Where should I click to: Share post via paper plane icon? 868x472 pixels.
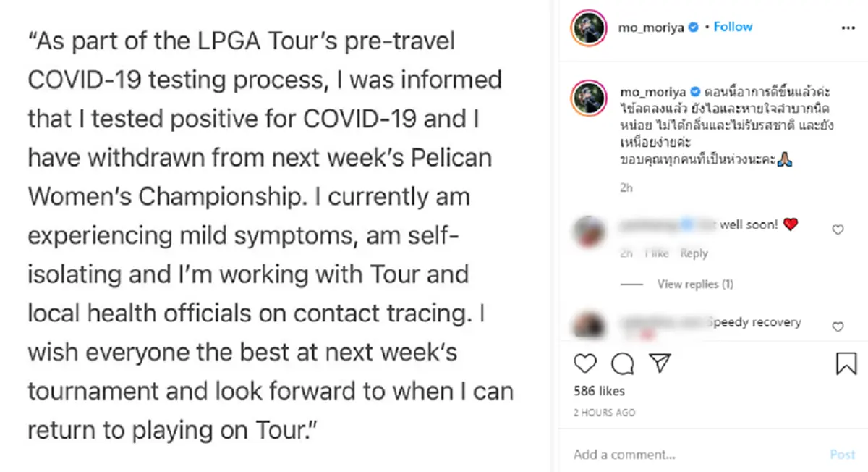[660, 363]
